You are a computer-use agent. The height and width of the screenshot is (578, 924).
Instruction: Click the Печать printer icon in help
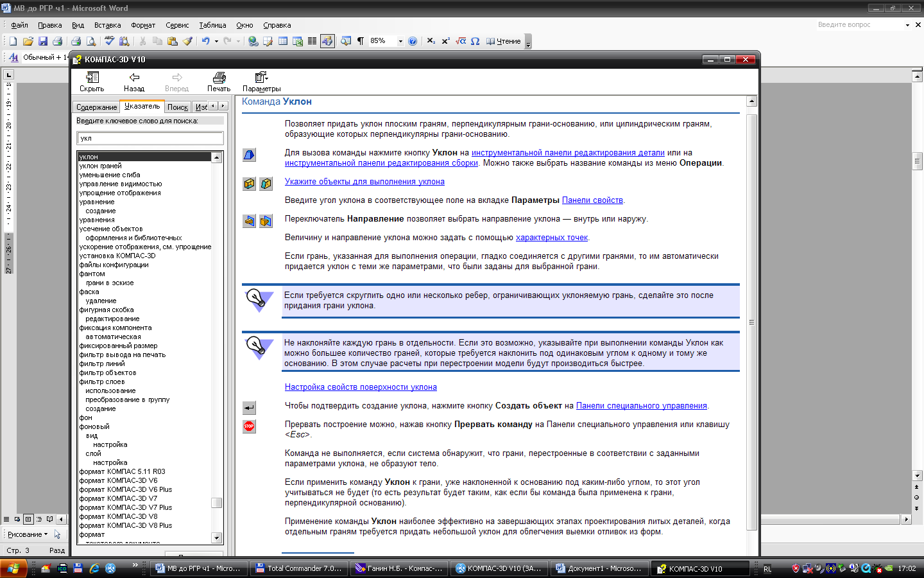(219, 82)
